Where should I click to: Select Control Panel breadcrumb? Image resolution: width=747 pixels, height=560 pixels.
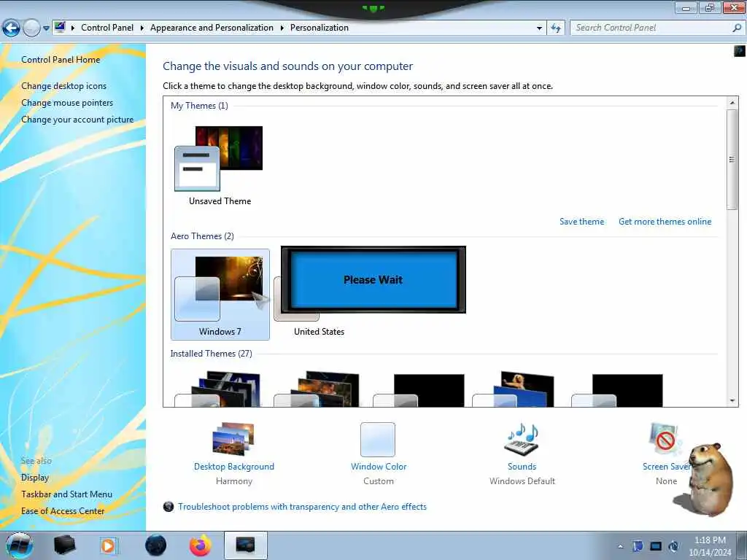tap(107, 28)
